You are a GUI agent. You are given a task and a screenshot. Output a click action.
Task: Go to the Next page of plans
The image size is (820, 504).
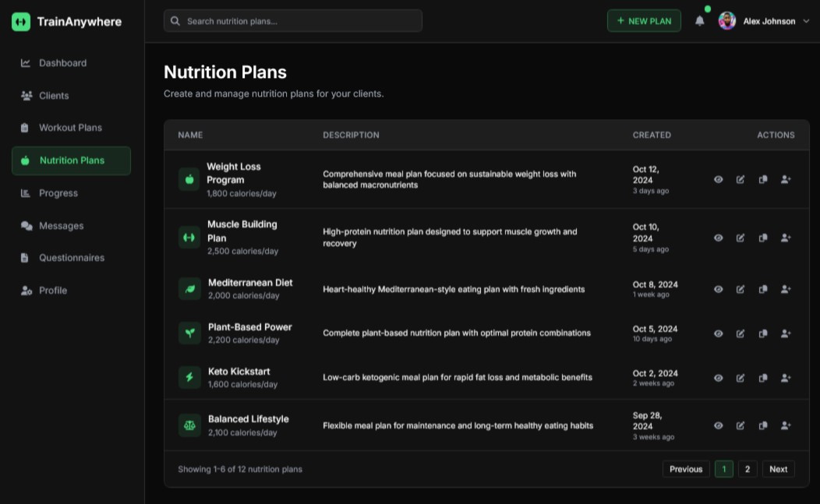tap(778, 469)
